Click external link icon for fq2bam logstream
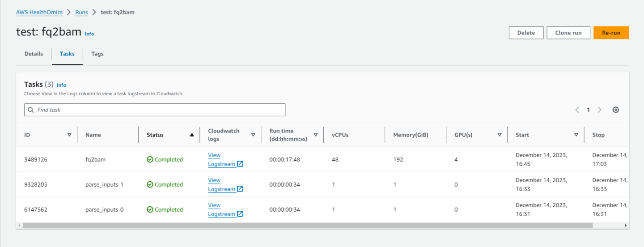This screenshot has width=644, height=247. [240, 164]
